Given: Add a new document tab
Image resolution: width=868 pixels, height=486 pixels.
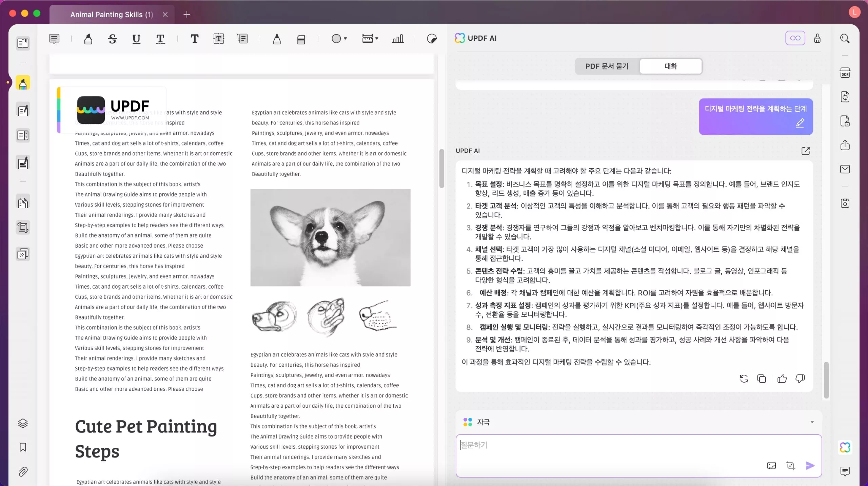Looking at the screenshot, I should click(187, 15).
